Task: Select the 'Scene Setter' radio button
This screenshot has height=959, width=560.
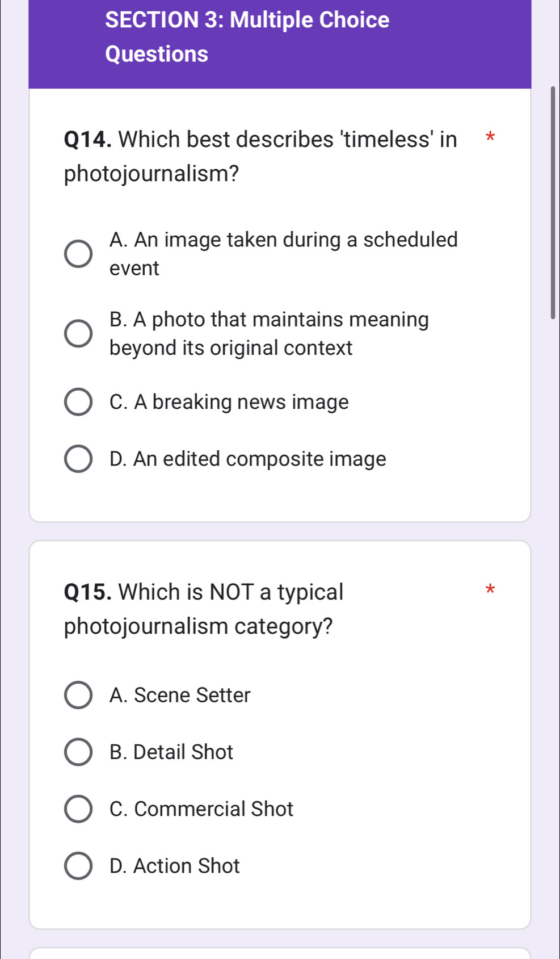Action: coord(78,695)
